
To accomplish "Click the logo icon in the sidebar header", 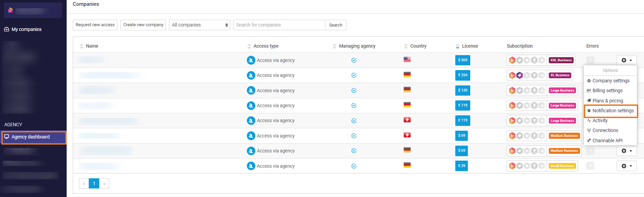I will tap(11, 10).
